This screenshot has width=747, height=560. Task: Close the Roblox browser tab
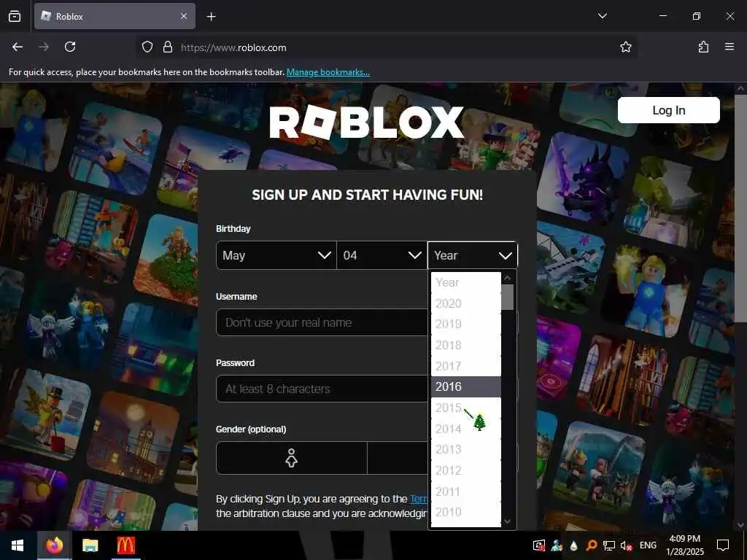coord(184,16)
